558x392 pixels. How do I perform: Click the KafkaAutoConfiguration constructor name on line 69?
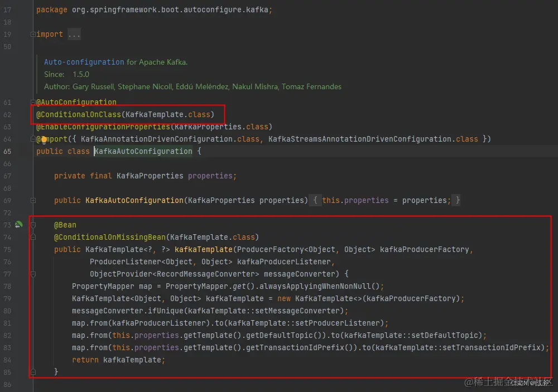tap(134, 200)
